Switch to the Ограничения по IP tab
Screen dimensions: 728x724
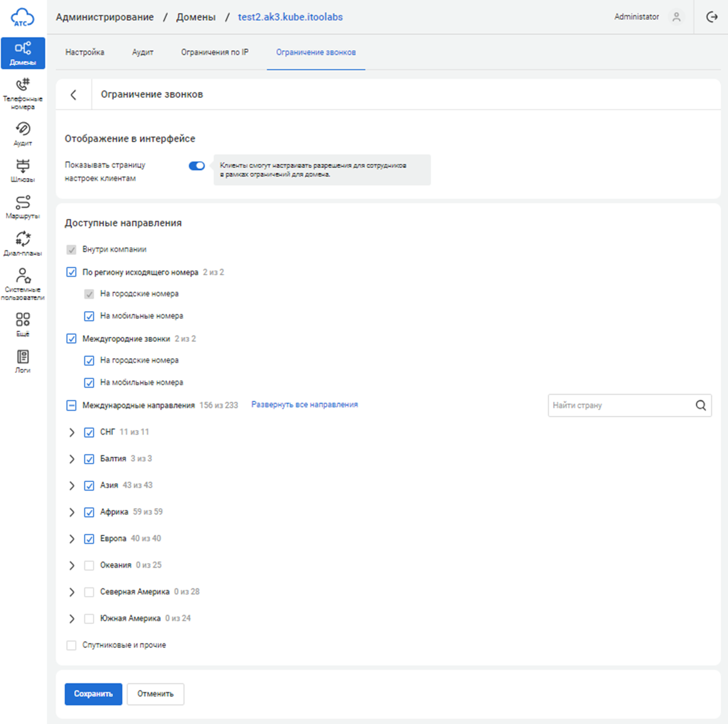tap(214, 52)
